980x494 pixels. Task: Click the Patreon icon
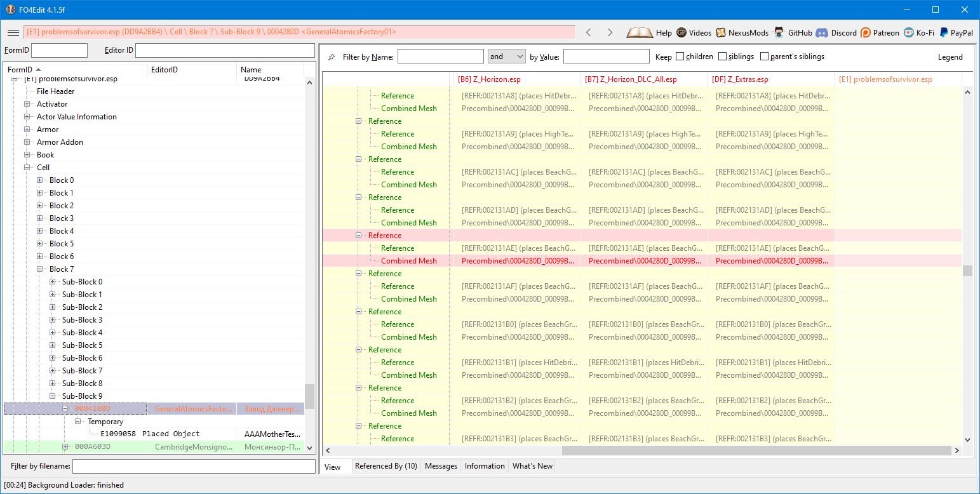pyautogui.click(x=866, y=32)
